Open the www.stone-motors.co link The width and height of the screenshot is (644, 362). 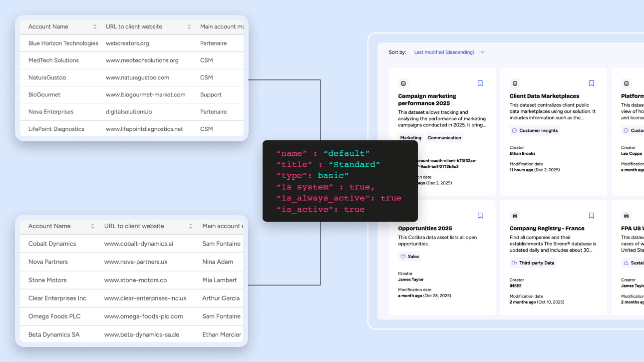click(x=135, y=280)
